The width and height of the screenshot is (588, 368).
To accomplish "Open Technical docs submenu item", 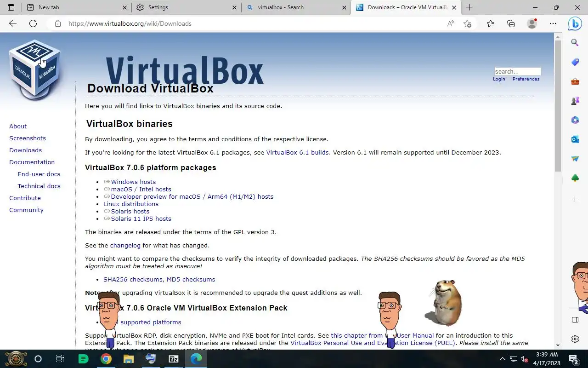I will 39,186.
